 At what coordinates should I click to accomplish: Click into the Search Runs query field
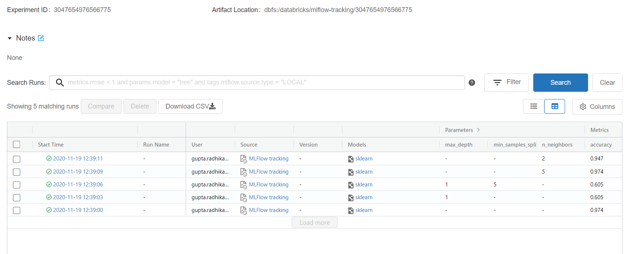click(257, 83)
